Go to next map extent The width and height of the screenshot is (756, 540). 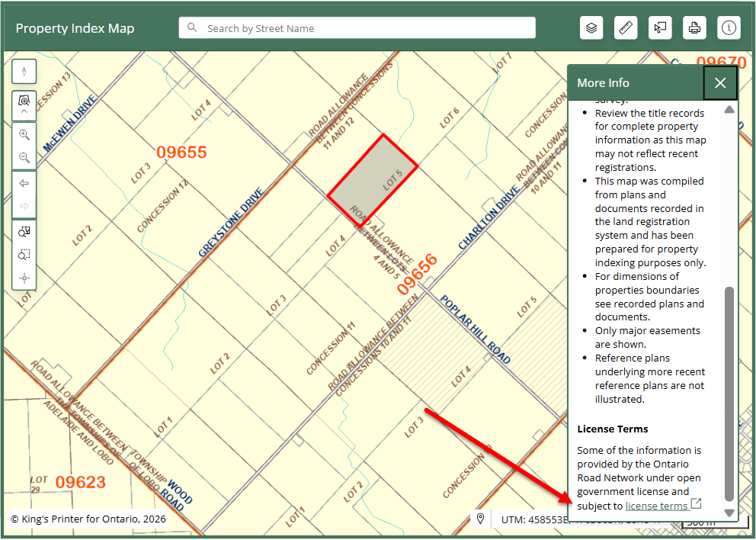point(24,206)
